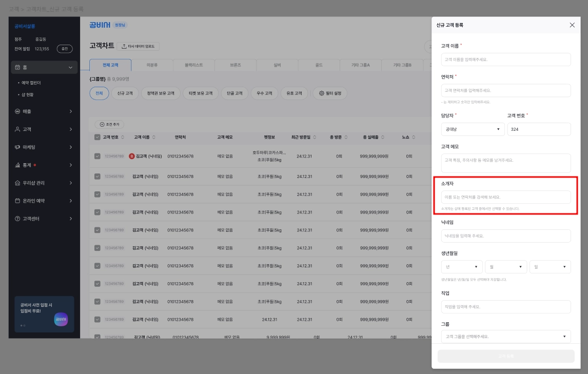Sort by 고객 번호 column arrows
Image resolution: width=588 pixels, height=374 pixels.
click(x=122, y=137)
